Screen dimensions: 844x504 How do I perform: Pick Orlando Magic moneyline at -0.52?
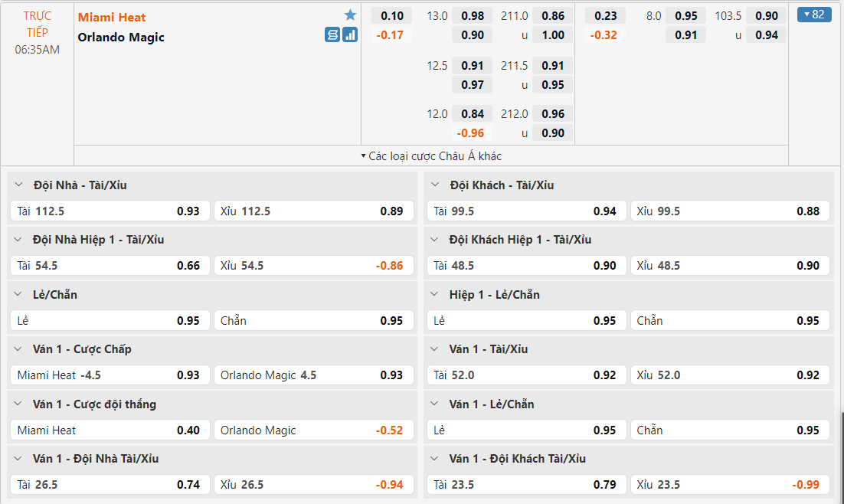pyautogui.click(x=314, y=430)
